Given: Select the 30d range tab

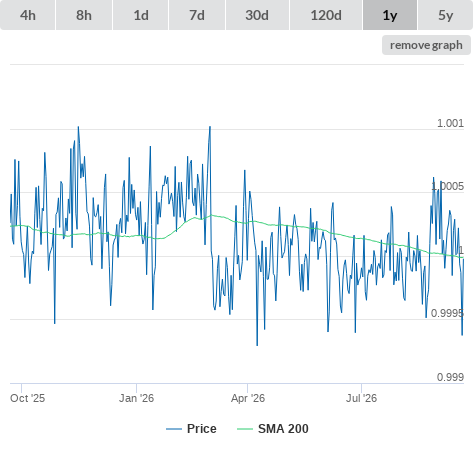Looking at the screenshot, I should click(x=257, y=15).
